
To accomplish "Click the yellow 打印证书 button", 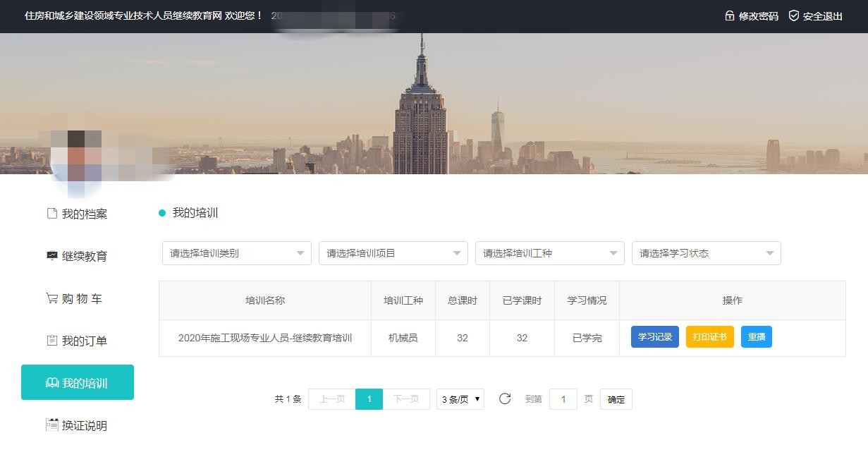I will (x=709, y=337).
